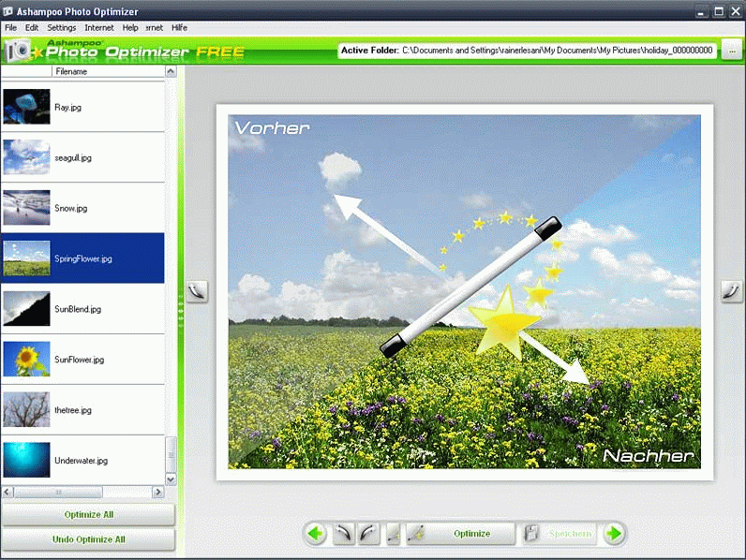Select the Ray.jpg thumbnail
The height and width of the screenshot is (560, 746).
(x=26, y=107)
